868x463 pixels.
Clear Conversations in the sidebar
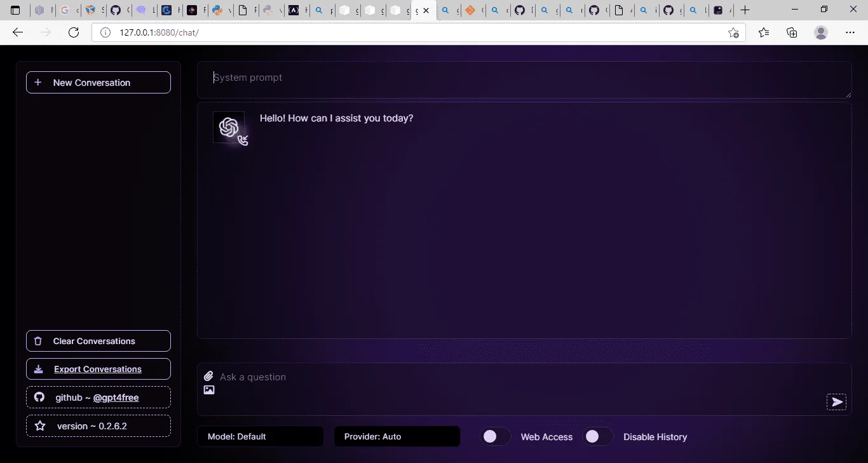(x=98, y=341)
